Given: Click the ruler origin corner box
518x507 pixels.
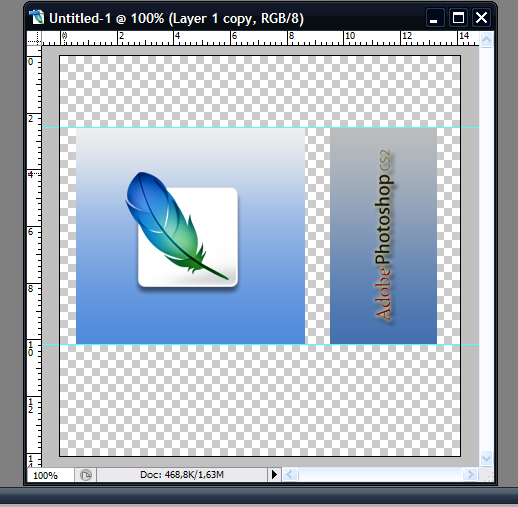Looking at the screenshot, I should pyautogui.click(x=34, y=38).
